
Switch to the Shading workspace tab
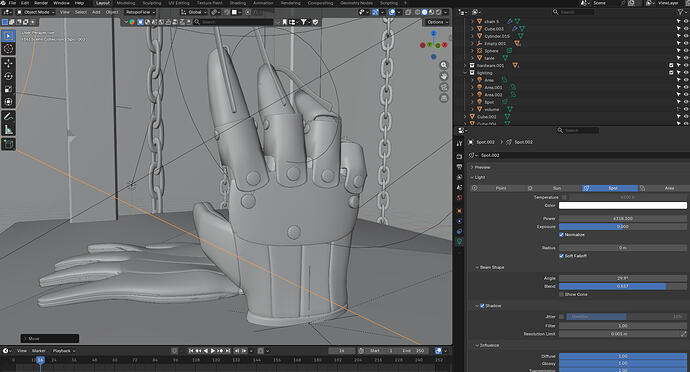click(x=238, y=3)
